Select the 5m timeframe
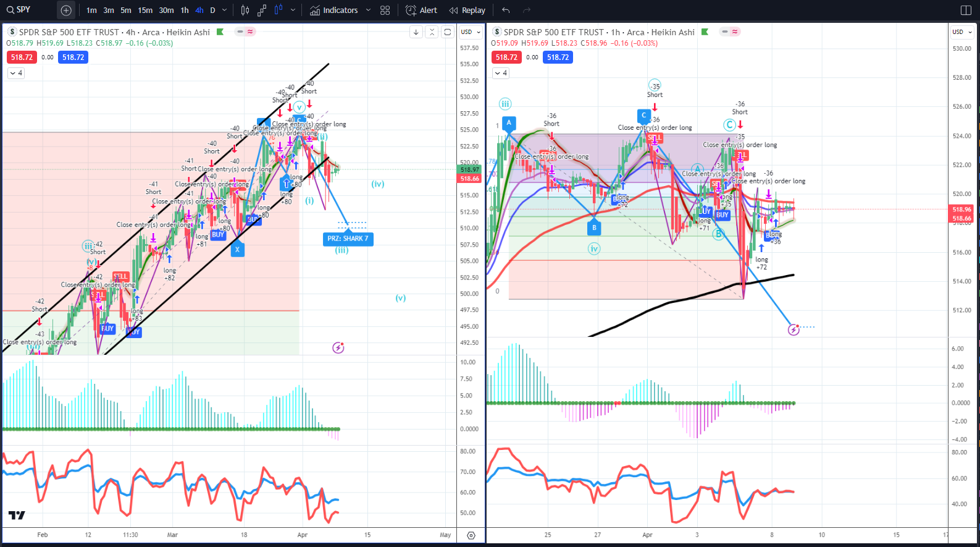980x547 pixels. [x=126, y=10]
